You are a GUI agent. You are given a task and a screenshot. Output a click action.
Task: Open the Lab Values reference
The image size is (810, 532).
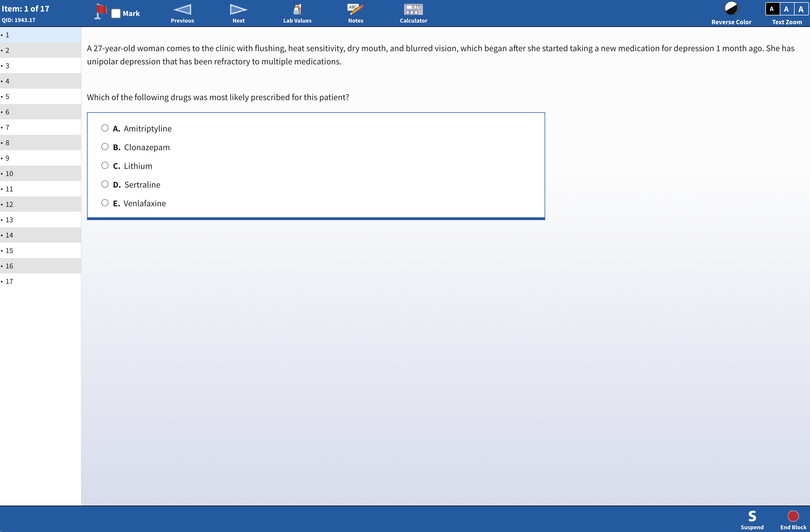(x=297, y=10)
